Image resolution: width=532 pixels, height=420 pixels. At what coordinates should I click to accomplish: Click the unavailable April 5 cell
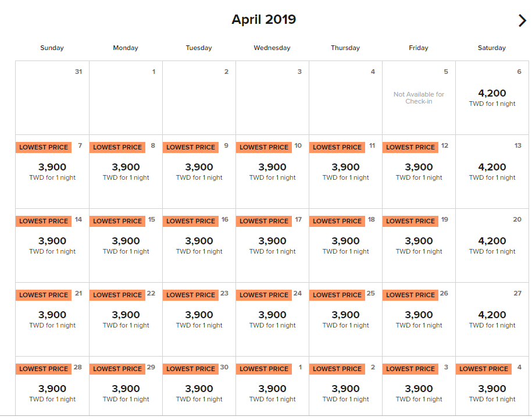tap(419, 98)
